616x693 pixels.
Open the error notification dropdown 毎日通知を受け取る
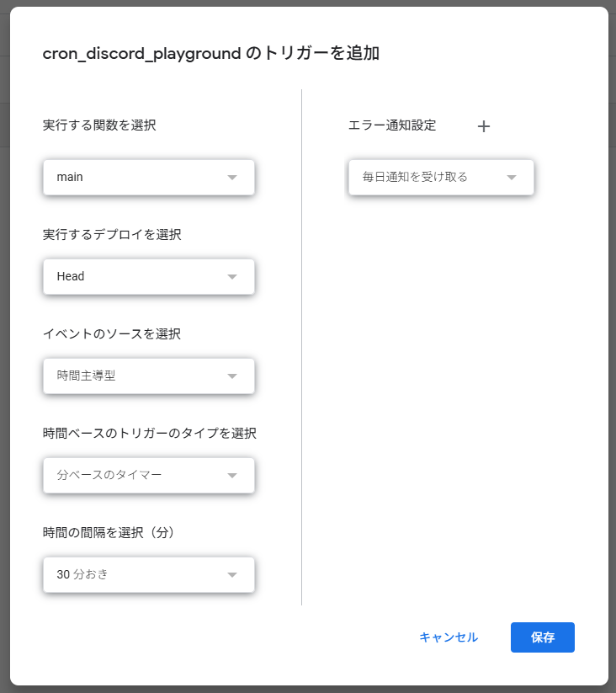click(x=429, y=178)
